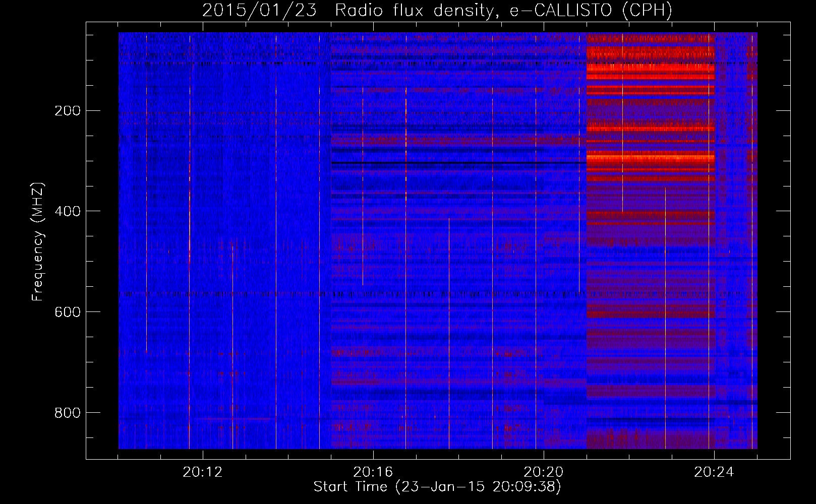
Task: Select the 20:20 time tick label
Action: (x=544, y=472)
